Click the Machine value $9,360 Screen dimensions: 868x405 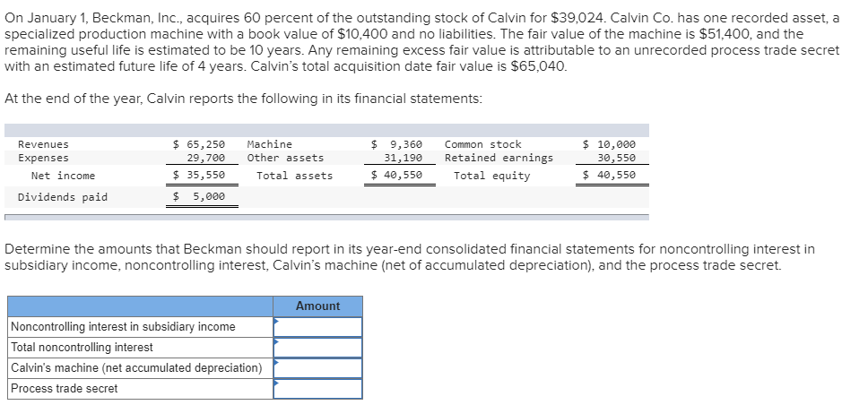pyautogui.click(x=396, y=144)
